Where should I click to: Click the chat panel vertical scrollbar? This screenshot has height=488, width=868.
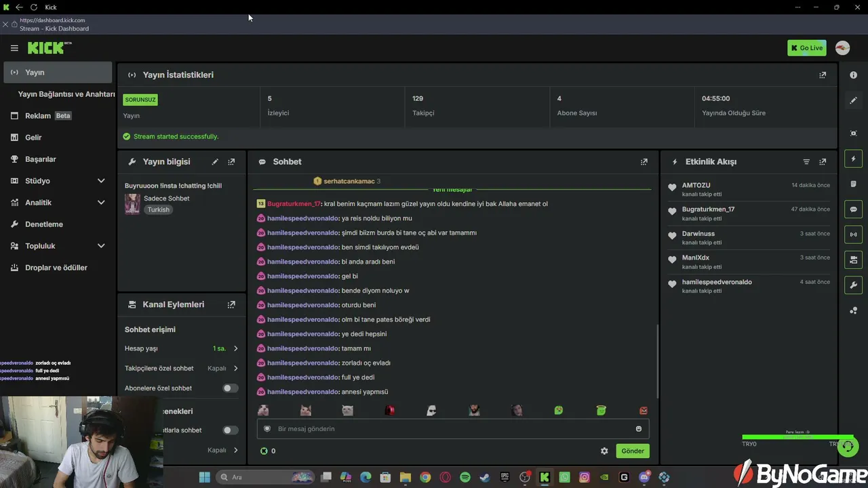[x=657, y=362]
